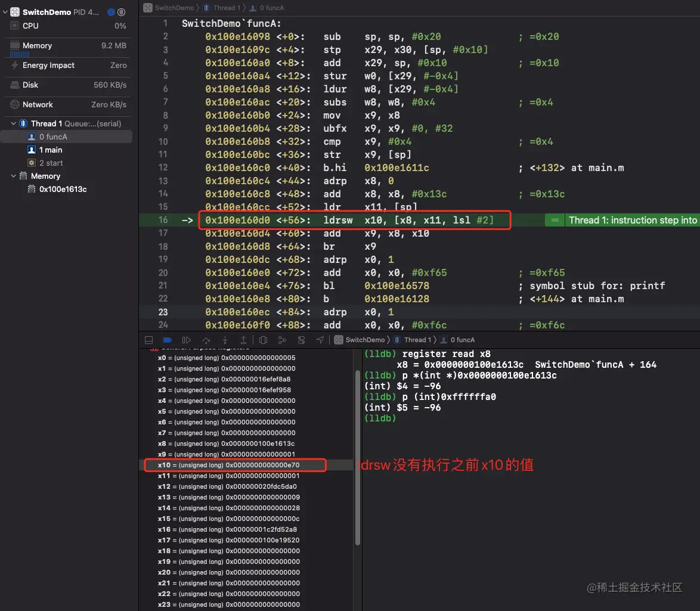The height and width of the screenshot is (611, 700).
Task: Click the Simulate Location paper plane icon
Action: tap(320, 340)
